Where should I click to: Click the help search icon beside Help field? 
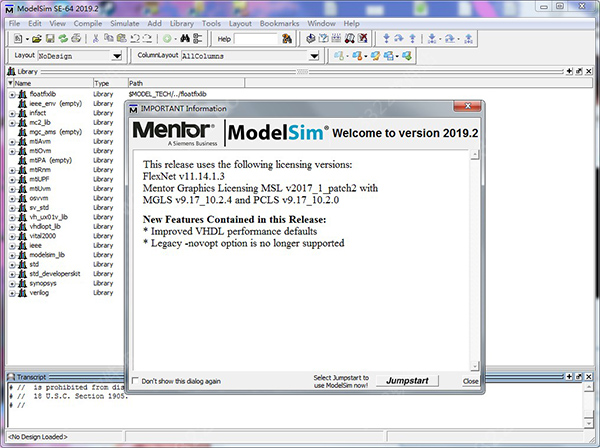(288, 38)
